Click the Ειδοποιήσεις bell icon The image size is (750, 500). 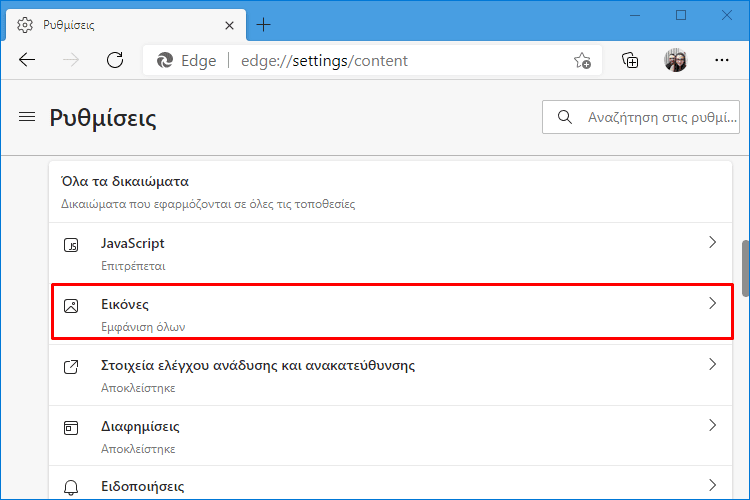[x=71, y=488]
